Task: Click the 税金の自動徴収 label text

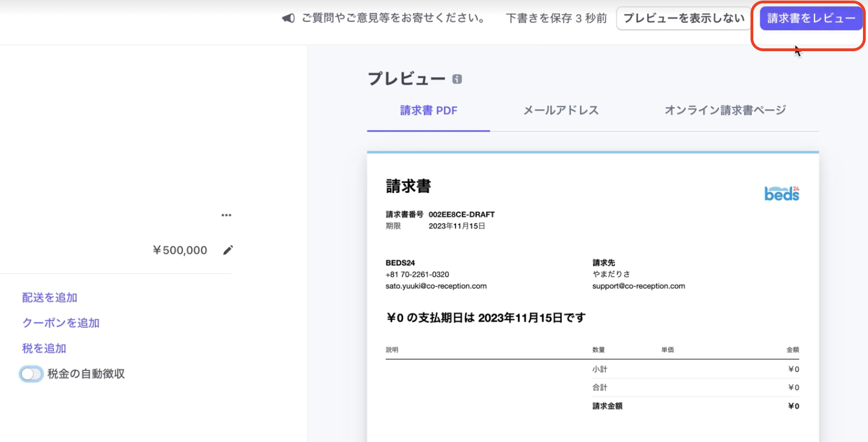Action: tap(86, 374)
